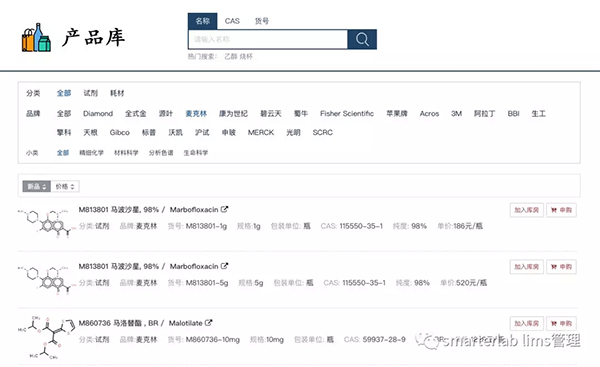
Task: Click 申购 for M860736 Malotilate product
Action: point(561,323)
